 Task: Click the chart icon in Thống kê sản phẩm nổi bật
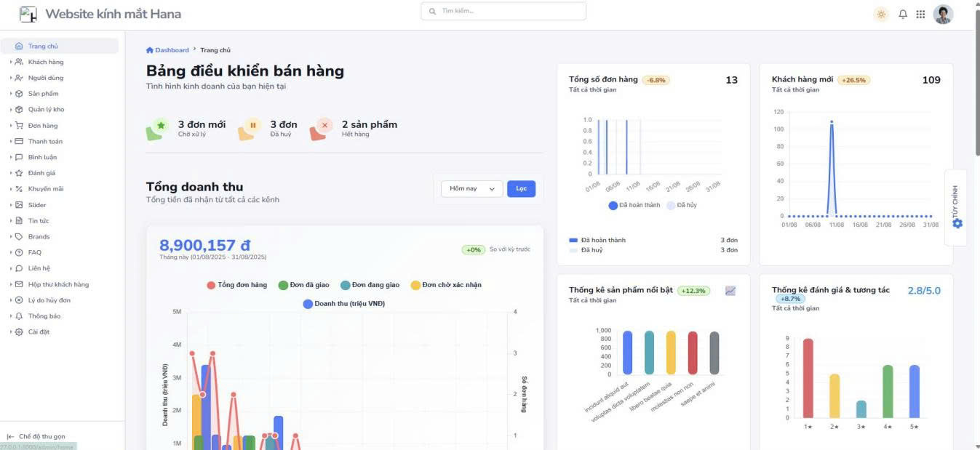click(730, 291)
